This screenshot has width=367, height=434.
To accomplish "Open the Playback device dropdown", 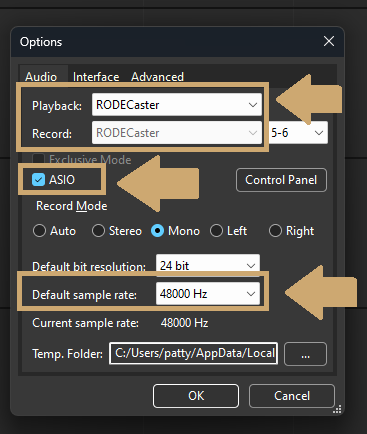I will coord(177,105).
